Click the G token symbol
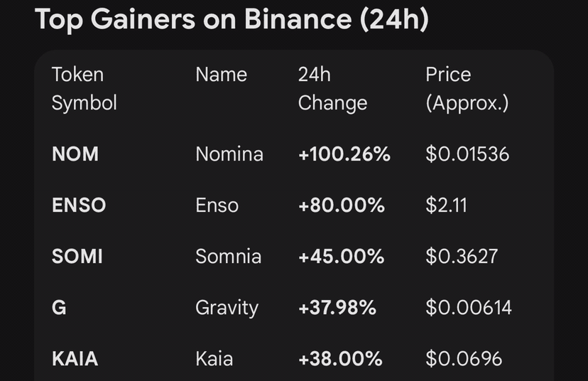588x381 pixels. tap(59, 307)
